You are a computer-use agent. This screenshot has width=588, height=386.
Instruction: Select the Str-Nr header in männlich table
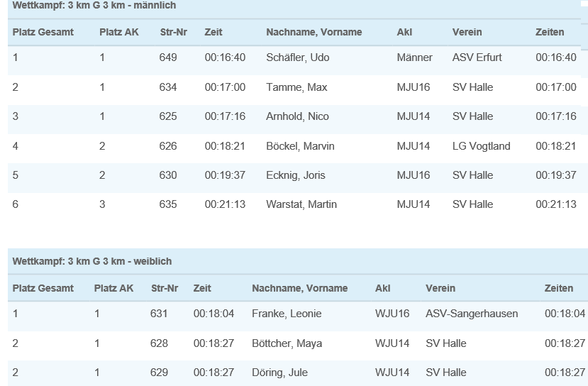pyautogui.click(x=173, y=32)
